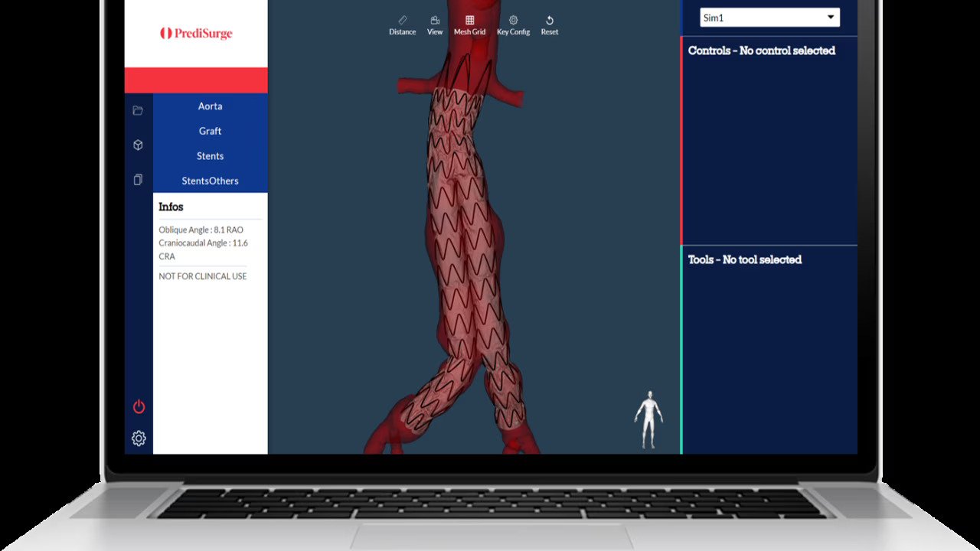980x551 pixels.
Task: Click the human body orientation figure
Action: (x=648, y=419)
